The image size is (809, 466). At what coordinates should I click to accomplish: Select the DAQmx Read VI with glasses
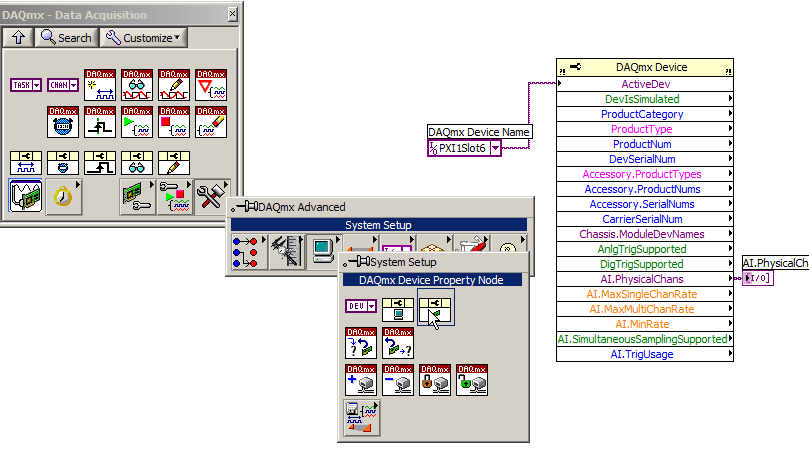tap(137, 85)
